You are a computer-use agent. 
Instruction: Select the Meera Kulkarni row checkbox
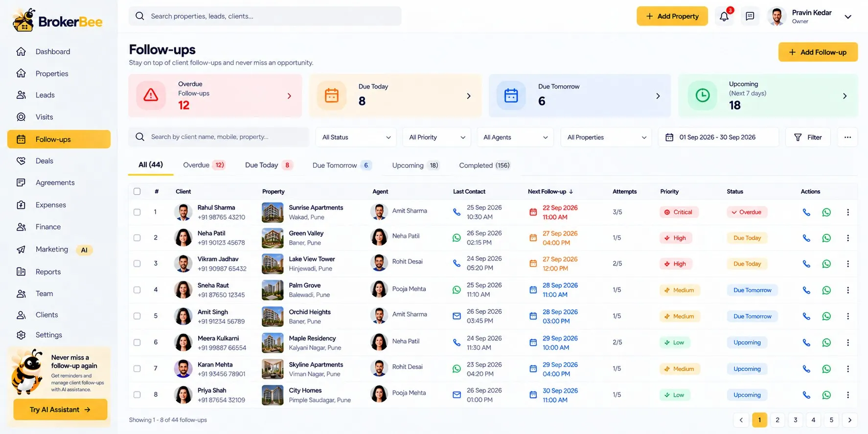(x=137, y=343)
